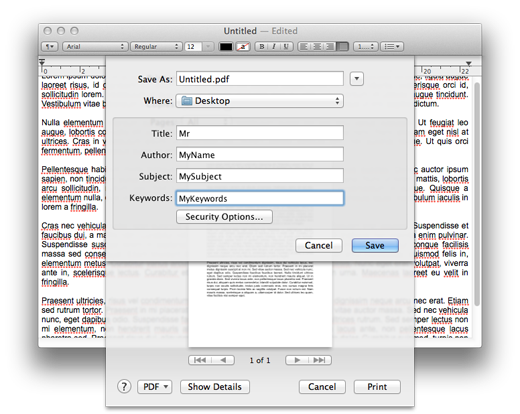The width and height of the screenshot is (520, 414).
Task: Click the Subject field containing MySubject
Action: [x=260, y=176]
